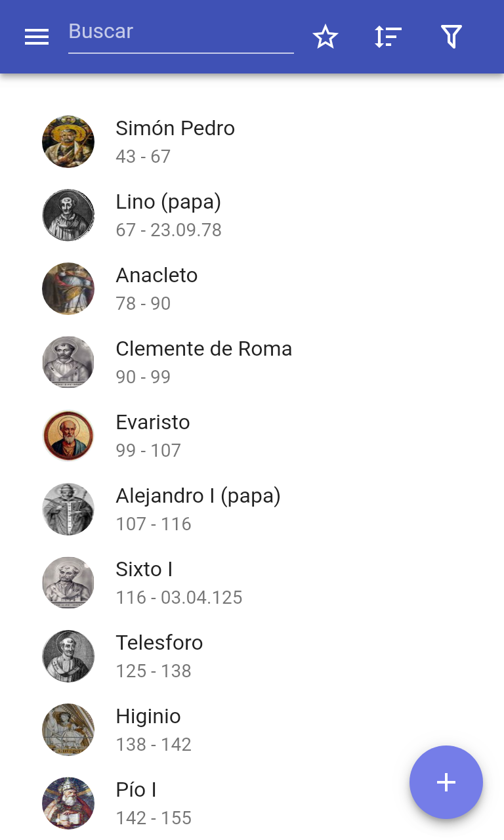Open Simón Pedro's portrait thumbnail
Viewport: 504px width, 840px height.
coord(68,142)
